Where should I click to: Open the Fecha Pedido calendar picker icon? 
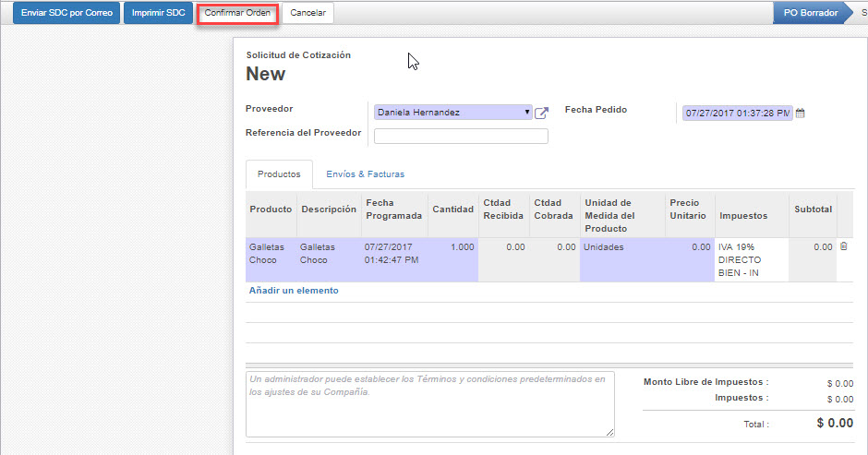[801, 113]
